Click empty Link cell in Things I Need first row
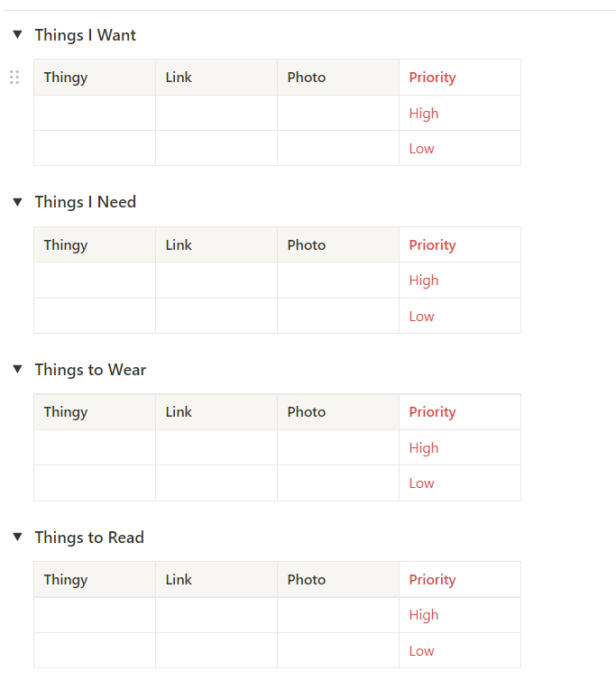The height and width of the screenshot is (690, 616). coord(216,281)
